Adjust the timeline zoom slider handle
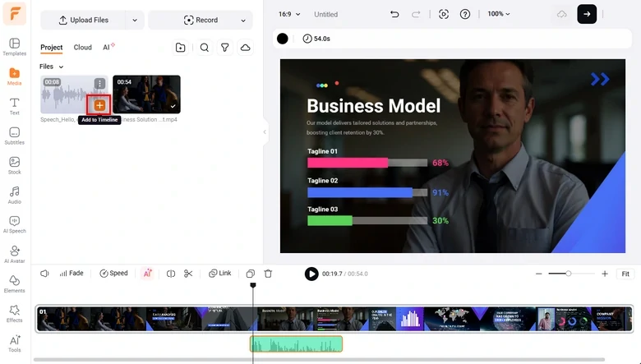The height and width of the screenshot is (364, 641). click(568, 274)
